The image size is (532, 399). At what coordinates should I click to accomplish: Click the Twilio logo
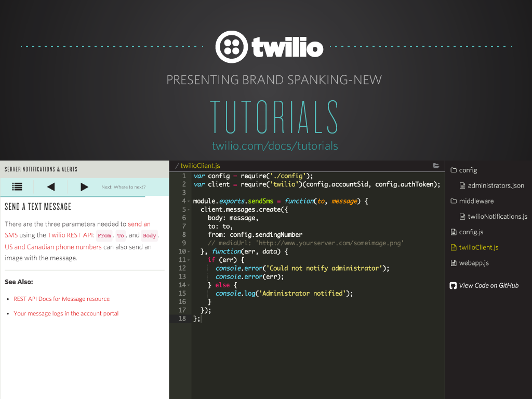pos(270,47)
